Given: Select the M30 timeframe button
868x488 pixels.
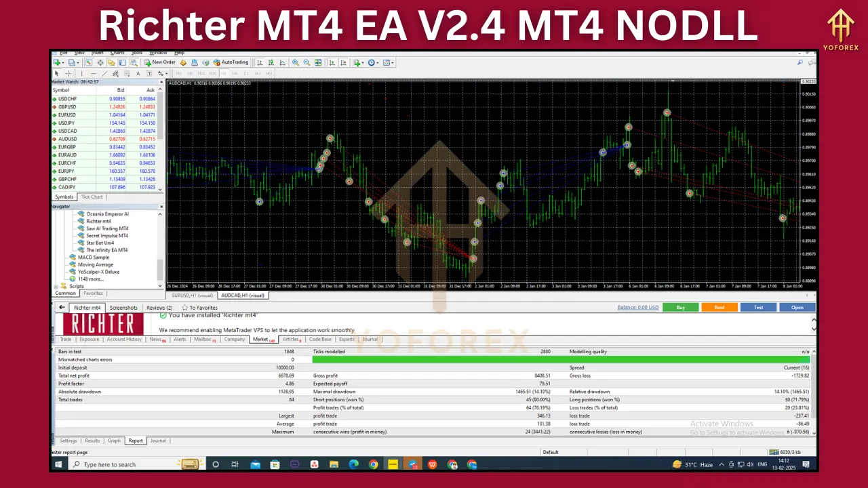Looking at the screenshot, I should click(x=213, y=73).
